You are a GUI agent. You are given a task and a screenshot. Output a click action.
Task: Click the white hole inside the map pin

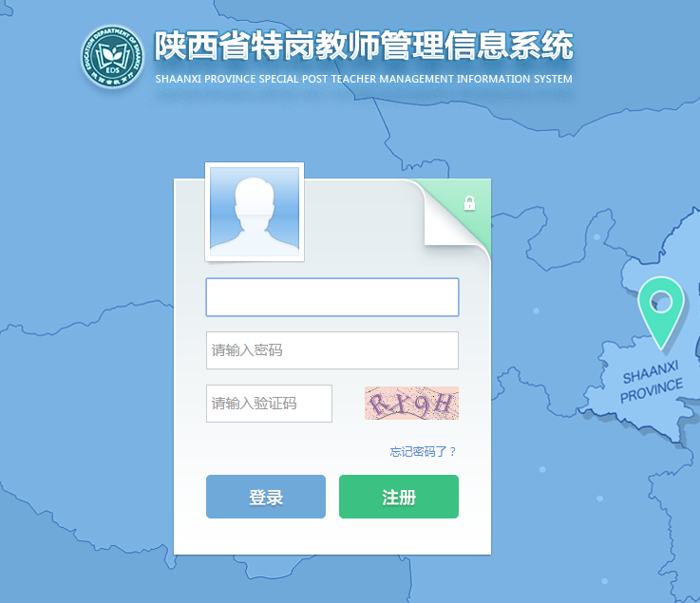pos(661,302)
